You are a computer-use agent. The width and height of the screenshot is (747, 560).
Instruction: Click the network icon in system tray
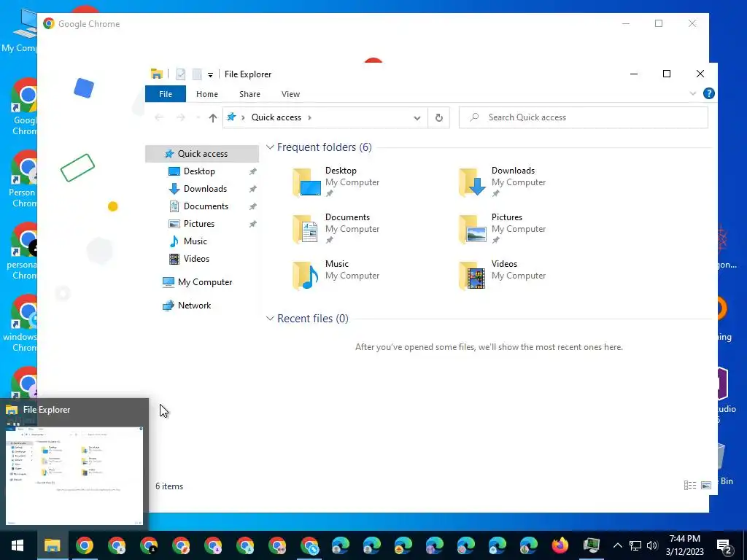pos(635,545)
